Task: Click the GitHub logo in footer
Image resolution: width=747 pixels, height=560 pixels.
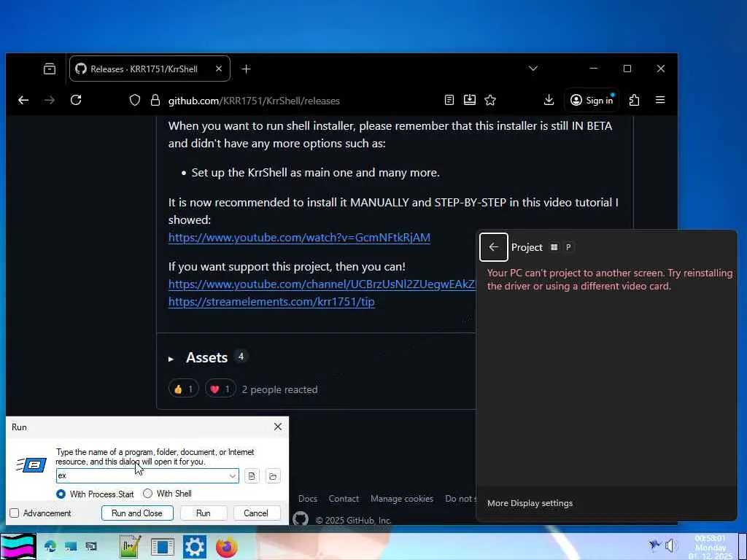Action: [x=301, y=518]
